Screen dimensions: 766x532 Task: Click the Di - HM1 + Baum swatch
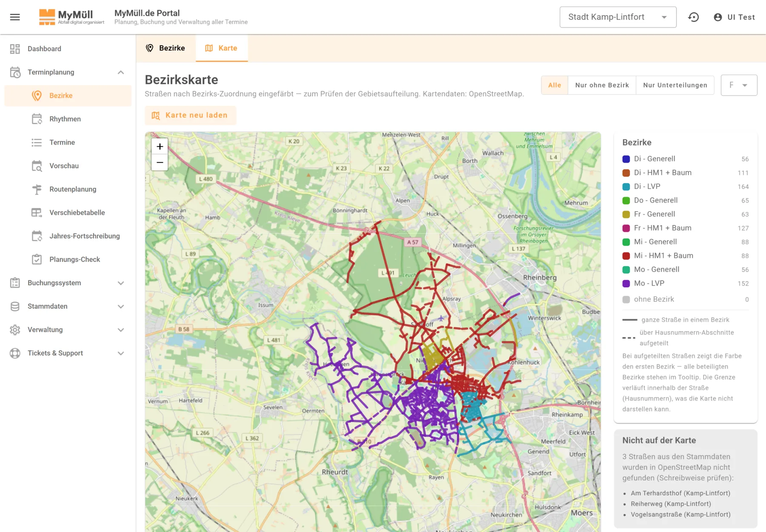pyautogui.click(x=626, y=173)
